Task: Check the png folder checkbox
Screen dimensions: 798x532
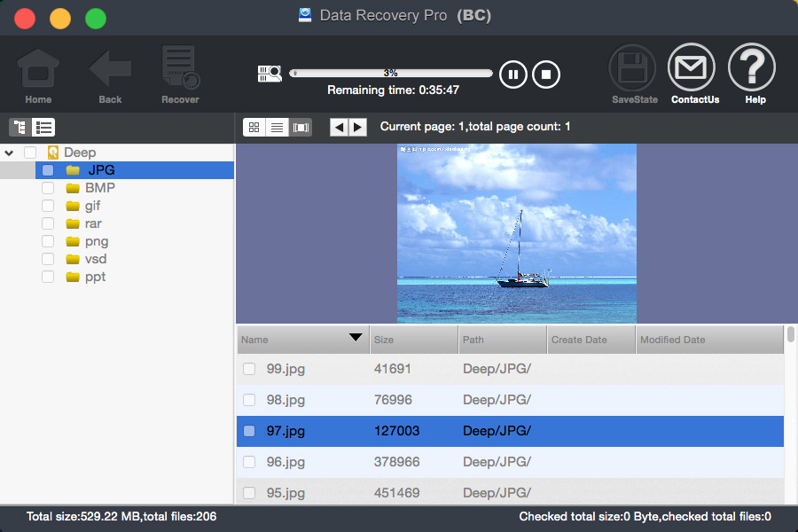Action: [x=48, y=241]
